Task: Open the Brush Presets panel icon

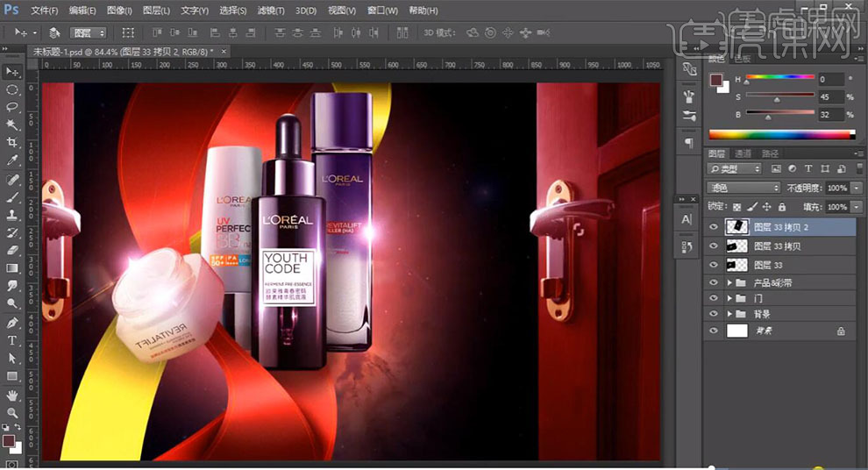Action: coord(688,96)
